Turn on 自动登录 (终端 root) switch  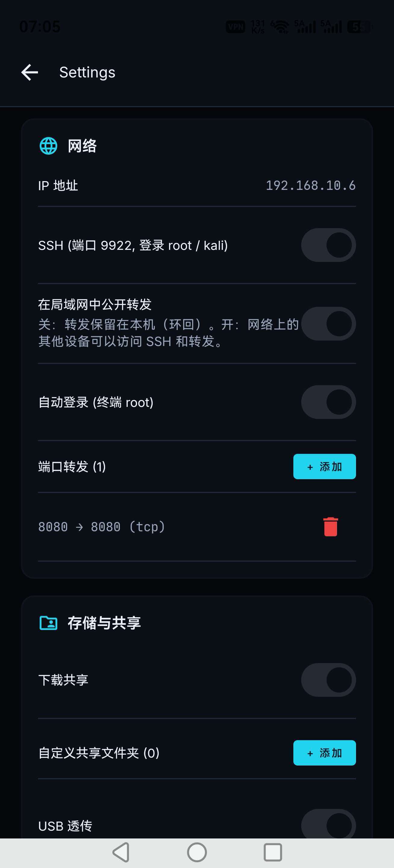[328, 402]
